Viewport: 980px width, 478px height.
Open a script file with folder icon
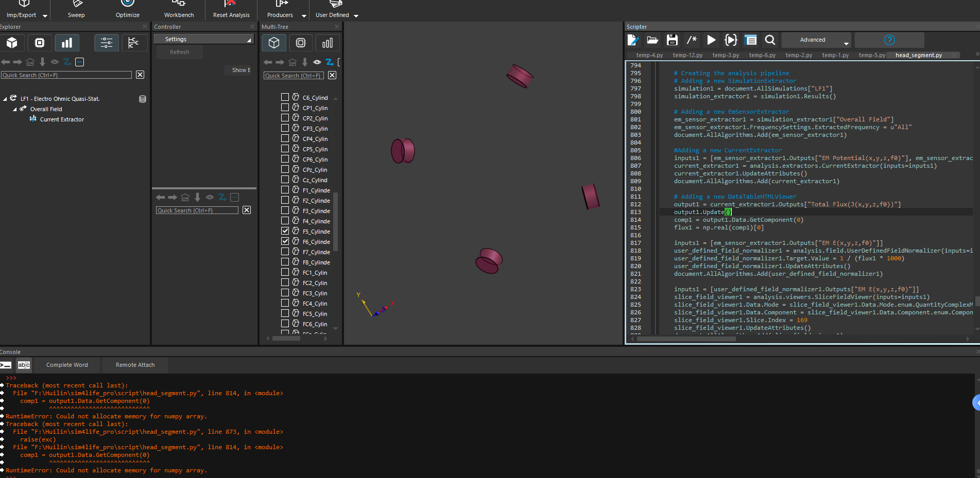(x=652, y=40)
